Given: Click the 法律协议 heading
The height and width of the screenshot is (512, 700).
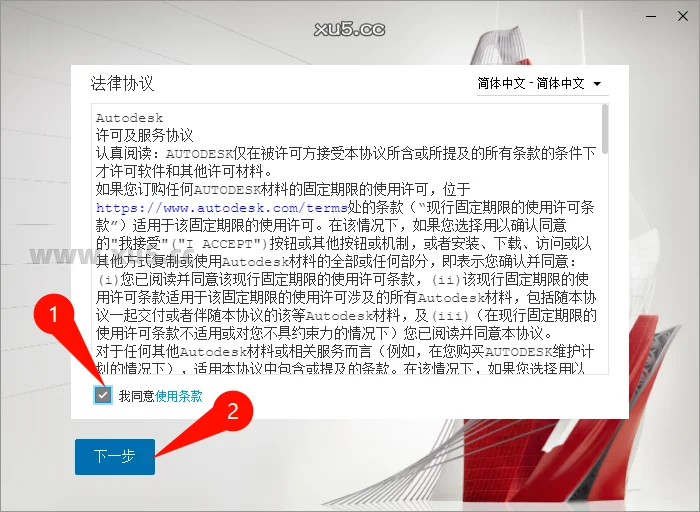Looking at the screenshot, I should (x=123, y=83).
